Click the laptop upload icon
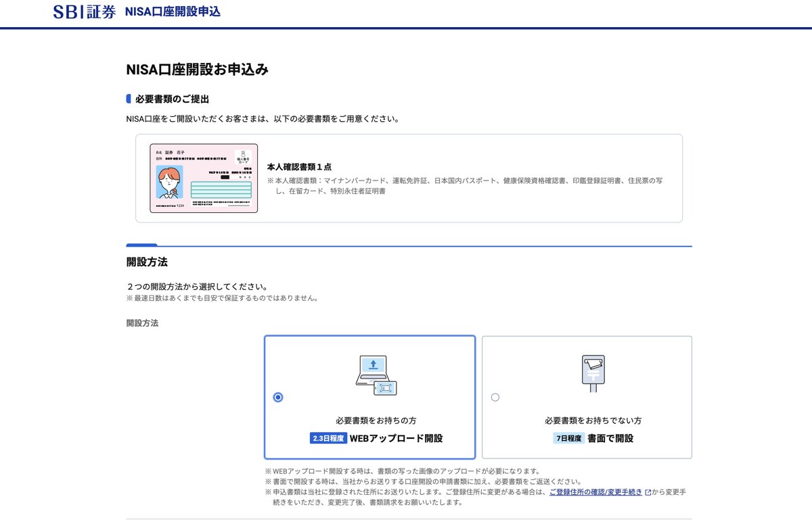Screen dimensions: 812x528 tap(376, 375)
